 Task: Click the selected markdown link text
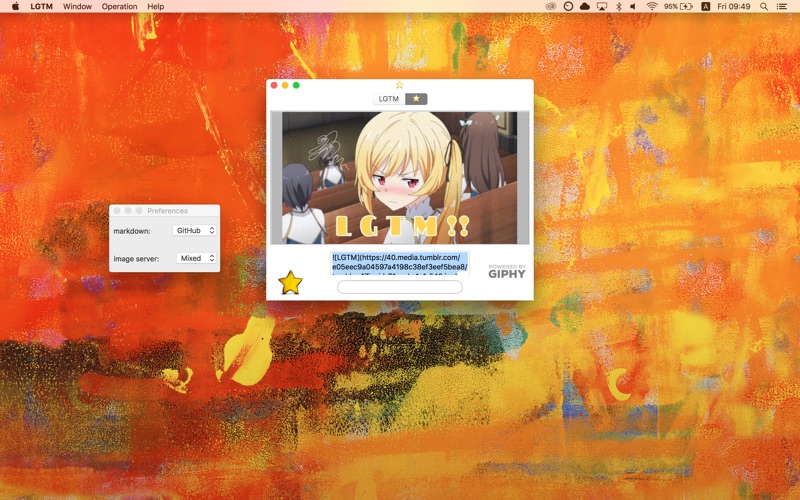click(399, 263)
